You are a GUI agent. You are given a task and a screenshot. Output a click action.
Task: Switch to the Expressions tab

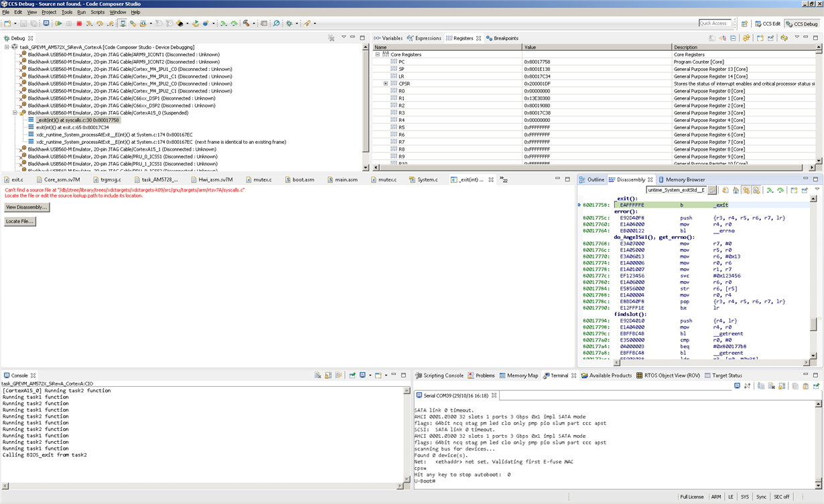coord(424,38)
